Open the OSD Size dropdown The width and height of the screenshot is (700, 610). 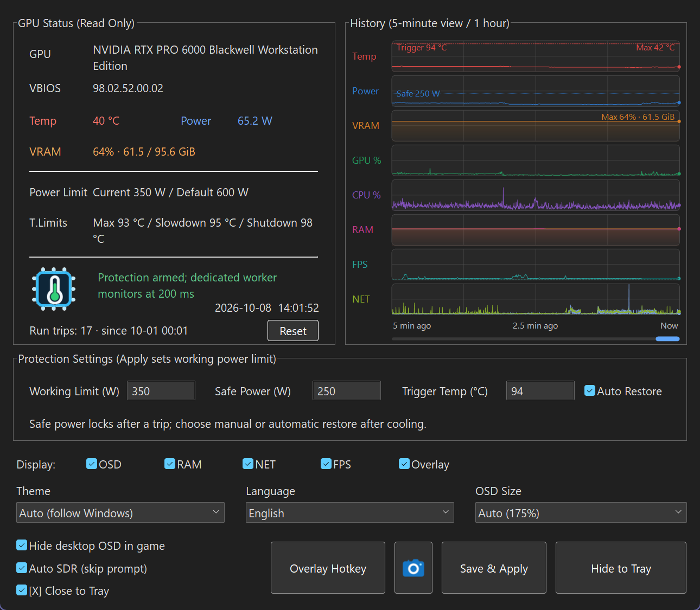(x=581, y=512)
